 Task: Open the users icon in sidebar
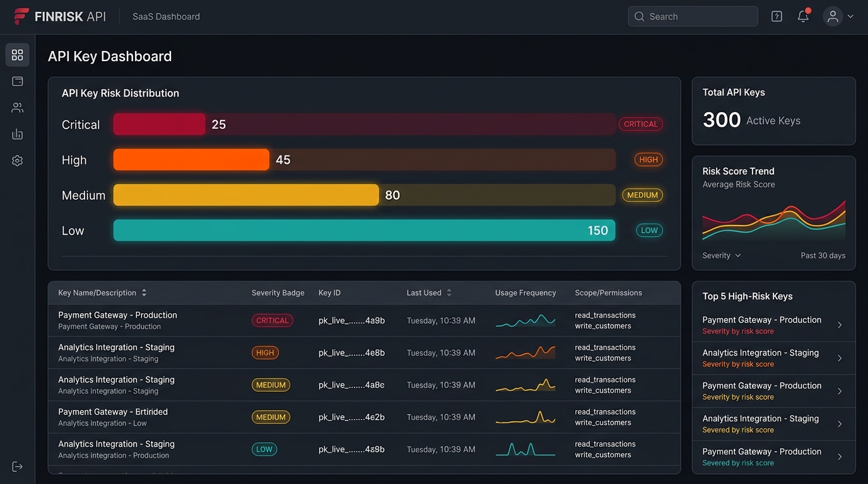tap(18, 108)
